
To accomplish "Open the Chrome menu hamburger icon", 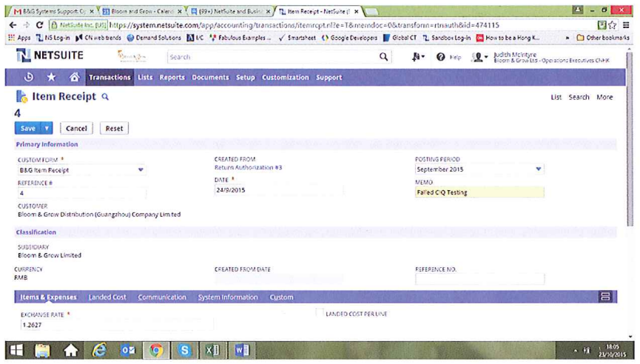I will [x=626, y=25].
